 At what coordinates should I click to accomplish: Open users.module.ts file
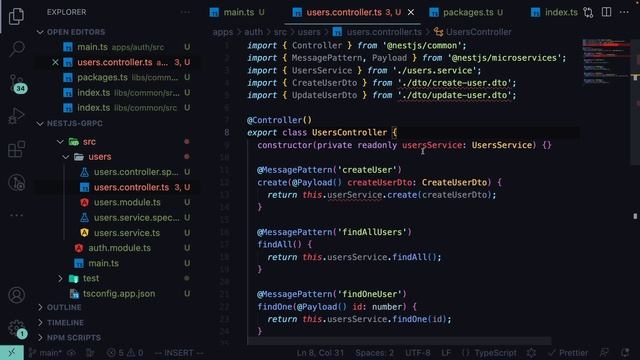click(127, 202)
